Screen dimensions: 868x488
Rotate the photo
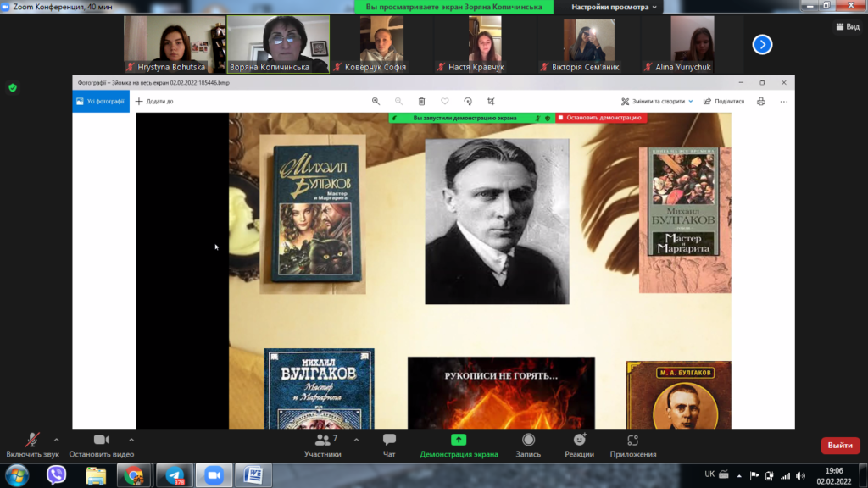point(468,102)
